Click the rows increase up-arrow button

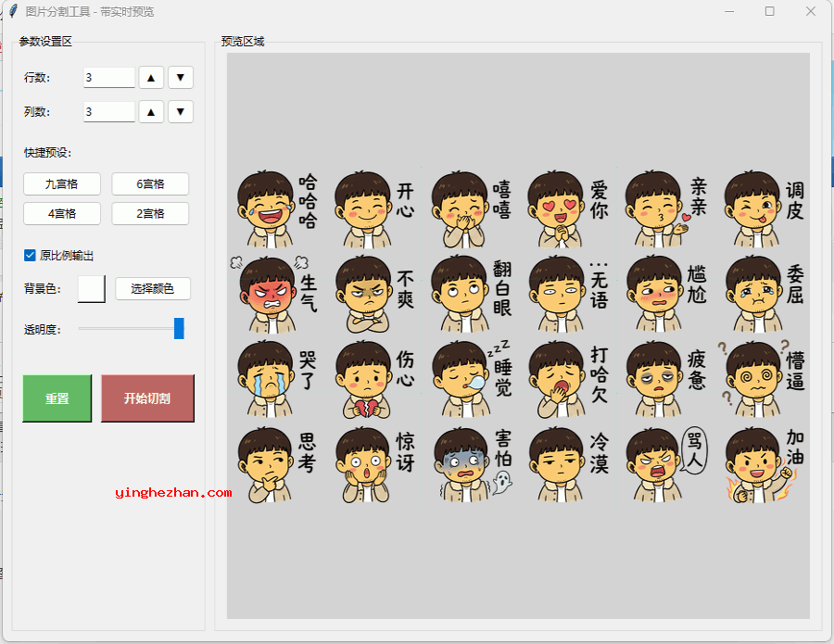(x=151, y=78)
